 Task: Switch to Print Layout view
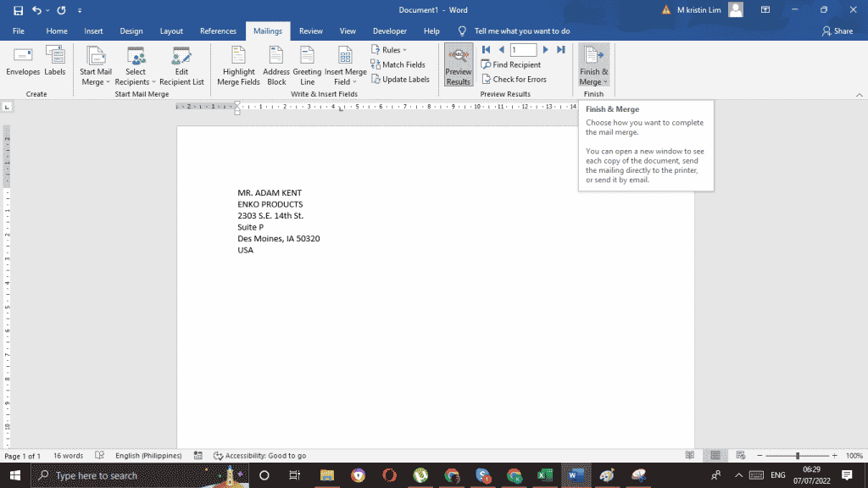coord(715,455)
